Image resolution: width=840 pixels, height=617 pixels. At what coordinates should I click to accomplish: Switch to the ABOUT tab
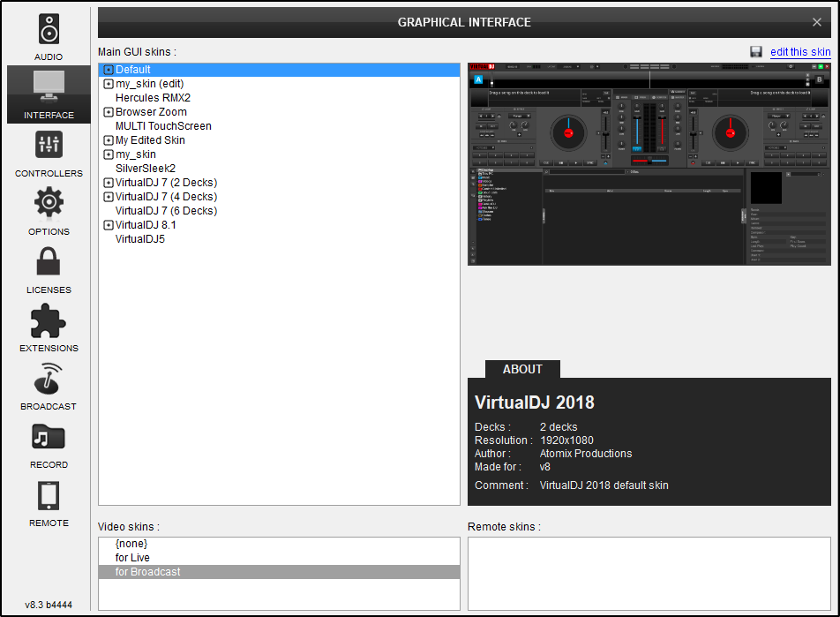(x=522, y=369)
